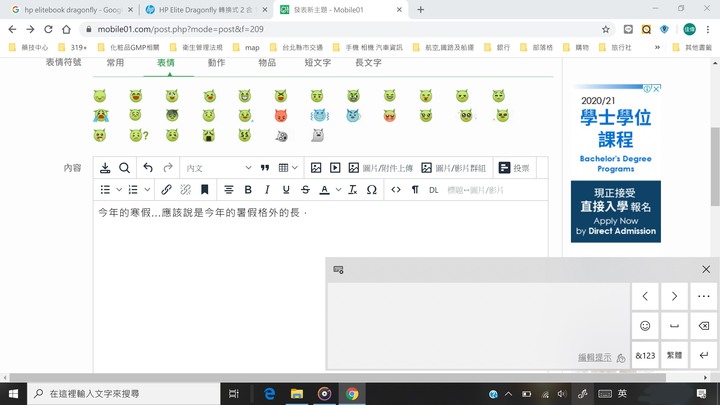Bookmark this page with the star icon
Image resolution: width=720 pixels, height=405 pixels.
tap(606, 29)
